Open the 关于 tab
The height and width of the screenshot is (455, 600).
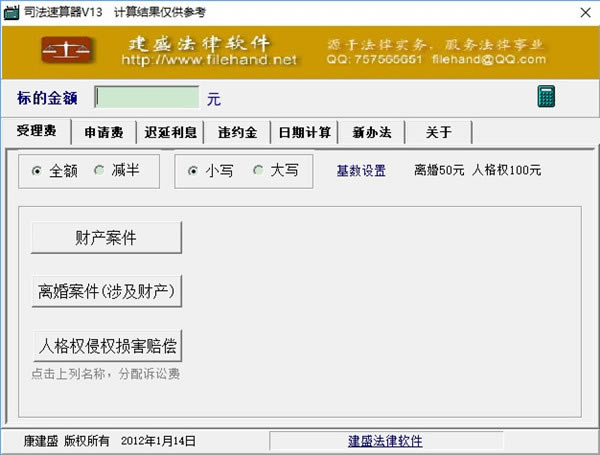(439, 132)
